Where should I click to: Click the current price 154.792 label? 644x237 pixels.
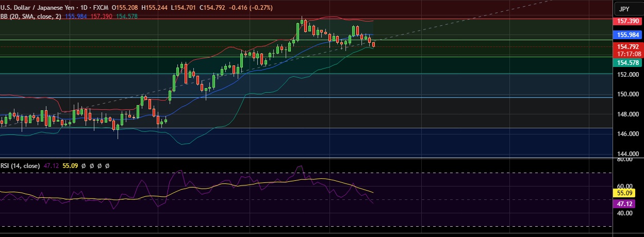pos(627,46)
